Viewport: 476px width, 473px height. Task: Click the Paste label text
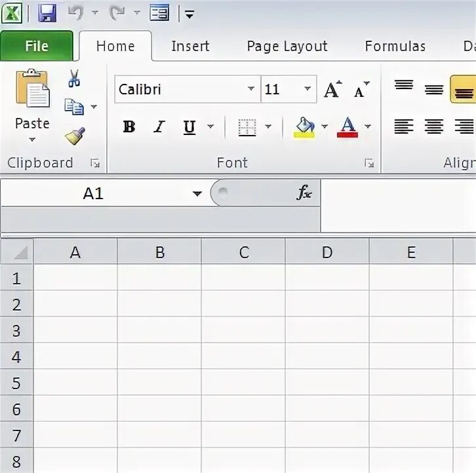point(32,124)
